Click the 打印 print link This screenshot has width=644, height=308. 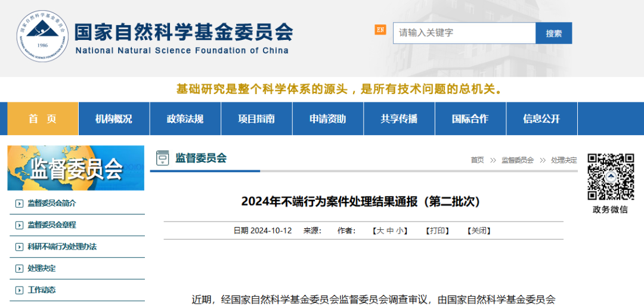[x=437, y=231]
